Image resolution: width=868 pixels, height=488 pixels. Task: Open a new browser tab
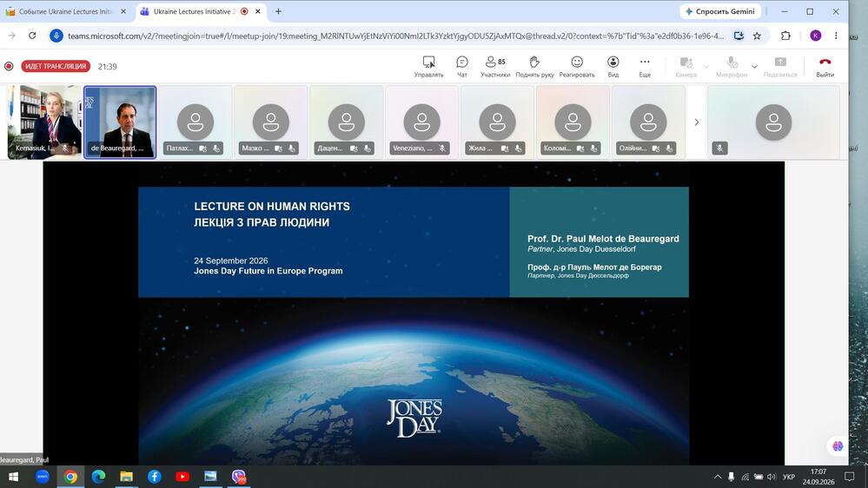coord(278,11)
